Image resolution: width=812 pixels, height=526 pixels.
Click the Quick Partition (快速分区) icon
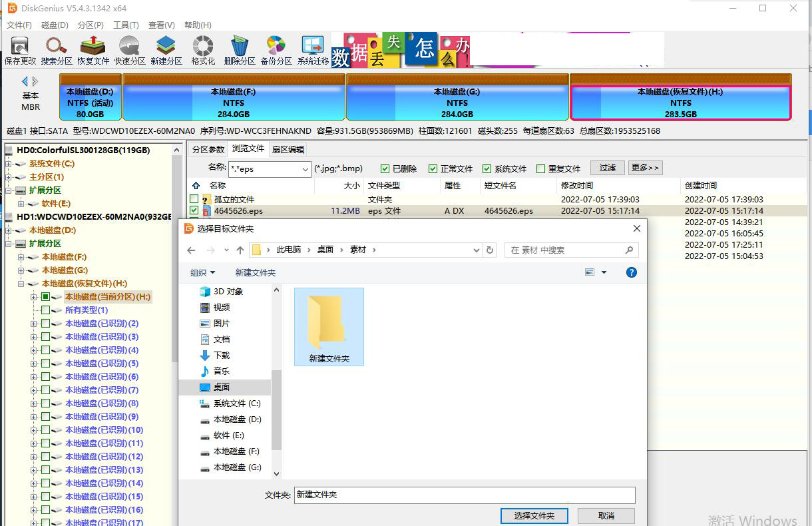click(130, 50)
